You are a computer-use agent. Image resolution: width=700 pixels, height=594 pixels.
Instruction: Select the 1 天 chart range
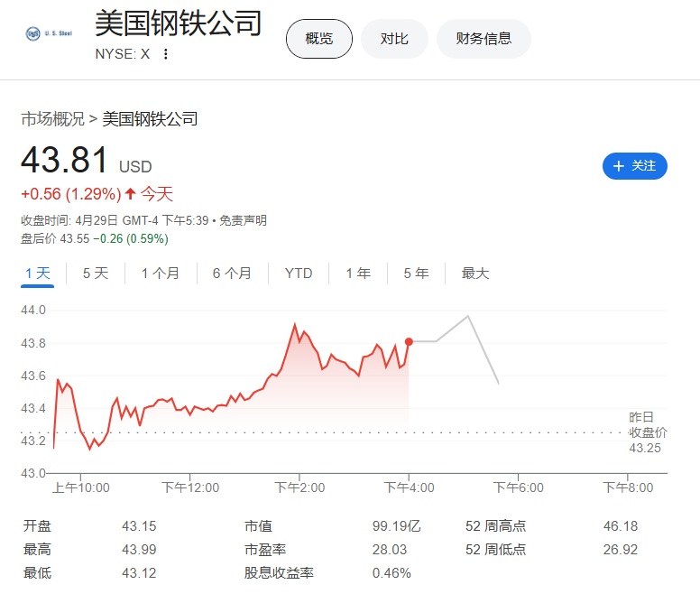coord(38,274)
